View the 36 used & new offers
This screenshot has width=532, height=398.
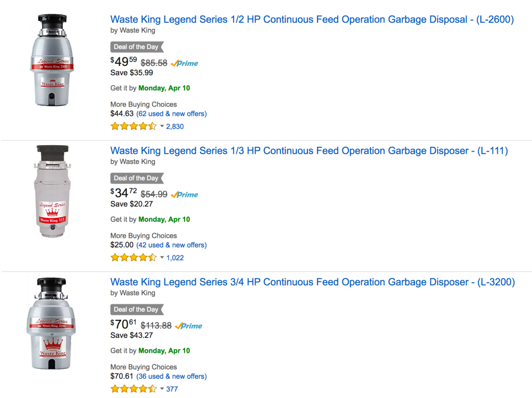pos(171,376)
